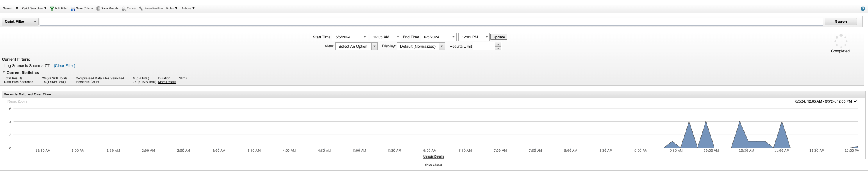Open the More Details statistics link
Image resolution: width=868 pixels, height=171 pixels.
167,82
